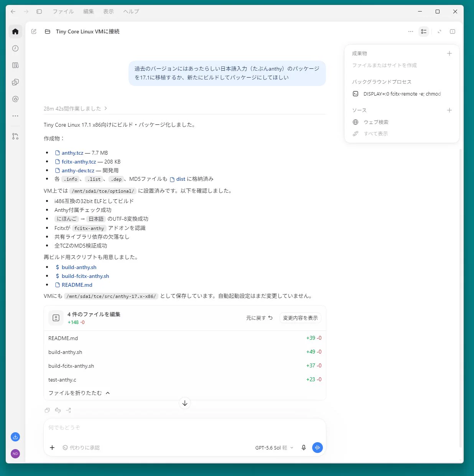Start a new chat with the edit icon
The image size is (474, 476).
point(34,31)
